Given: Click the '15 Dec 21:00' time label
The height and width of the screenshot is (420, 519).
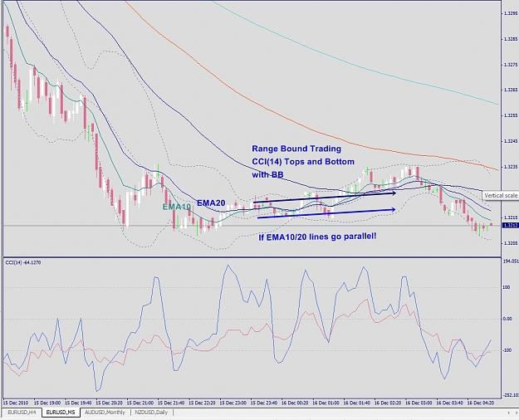Looking at the screenshot, I should (140, 403).
